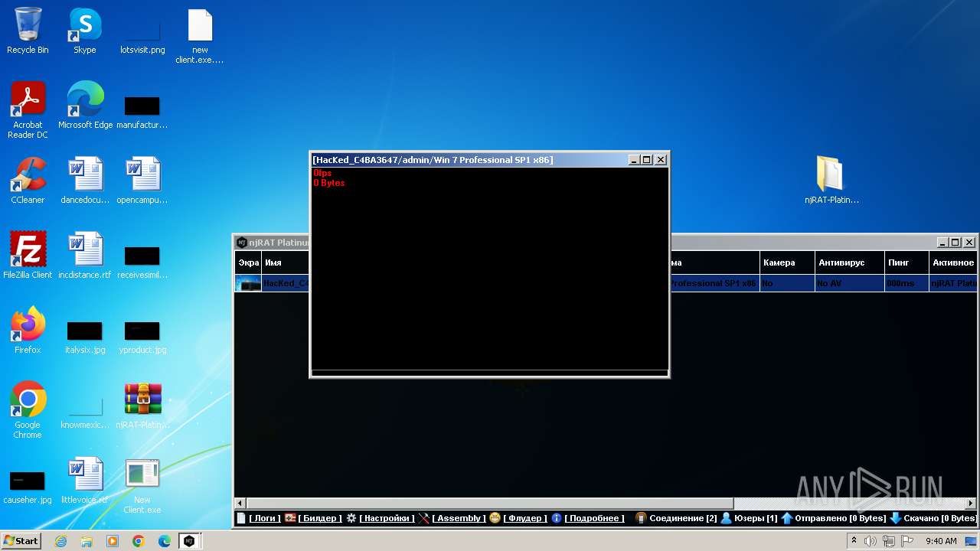Click the Start button
The width and height of the screenshot is (980, 551).
tap(21, 541)
